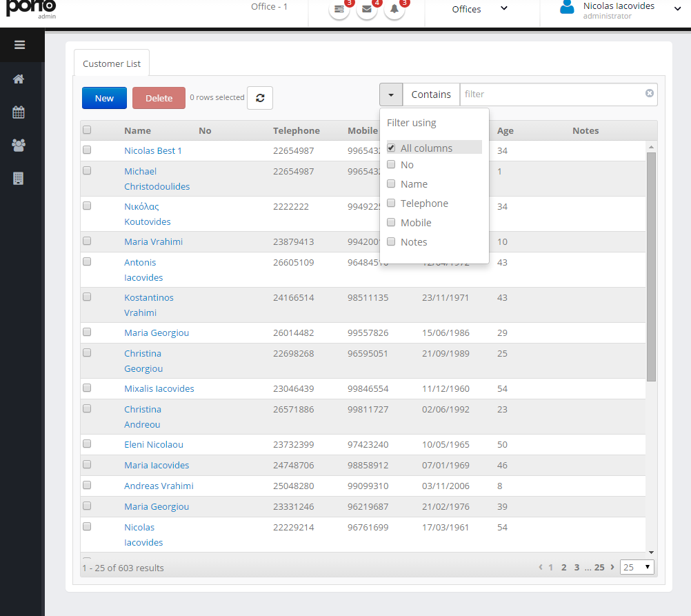Sort by the No column header
The height and width of the screenshot is (616, 691).
205,130
